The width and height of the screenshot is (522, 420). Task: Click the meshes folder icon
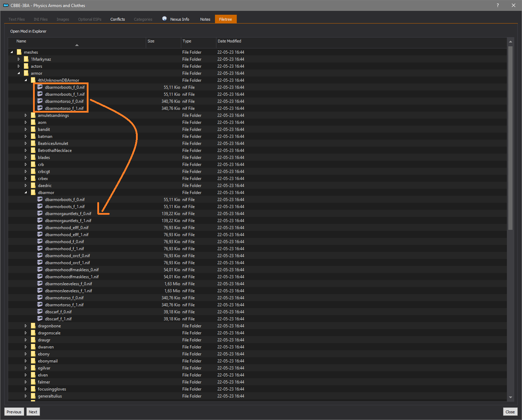[x=19, y=52]
